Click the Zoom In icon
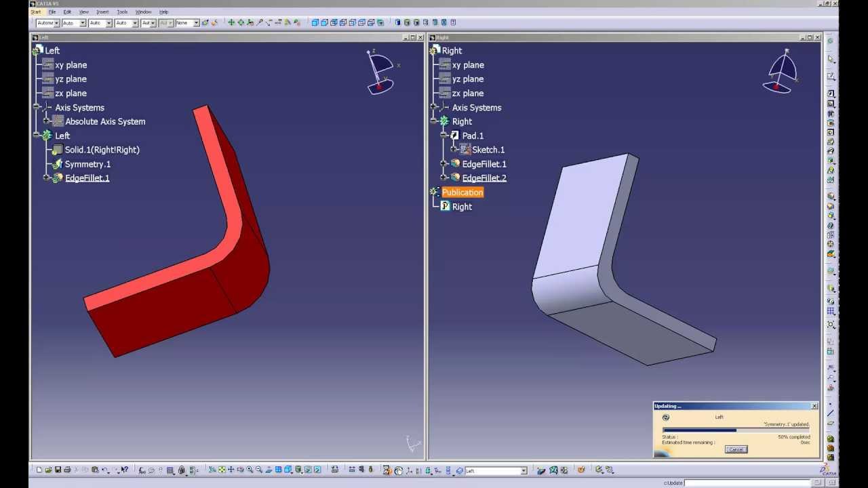The image size is (868, 488). pyautogui.click(x=250, y=470)
